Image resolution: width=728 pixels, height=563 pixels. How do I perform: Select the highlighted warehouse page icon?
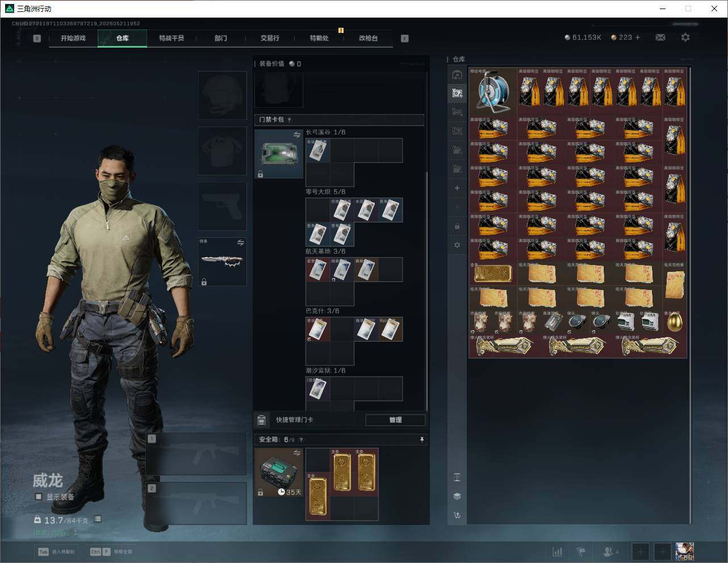457,93
